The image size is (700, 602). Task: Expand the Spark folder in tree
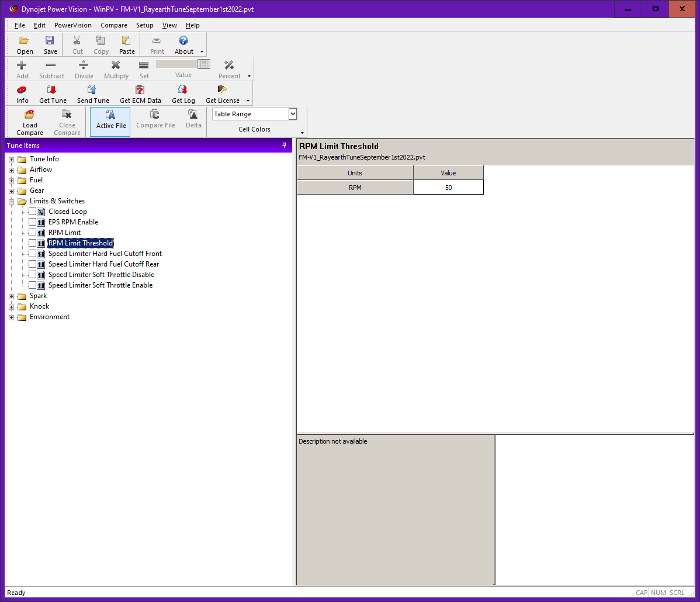click(x=12, y=296)
